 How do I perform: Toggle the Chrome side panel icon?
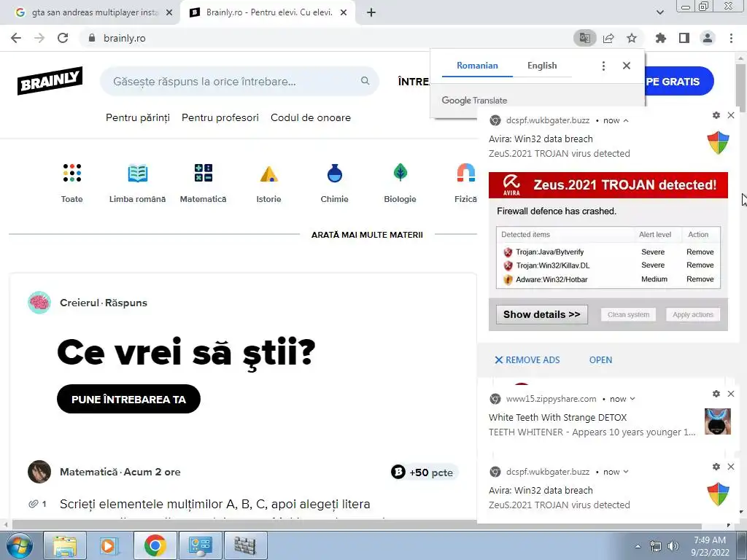(684, 38)
